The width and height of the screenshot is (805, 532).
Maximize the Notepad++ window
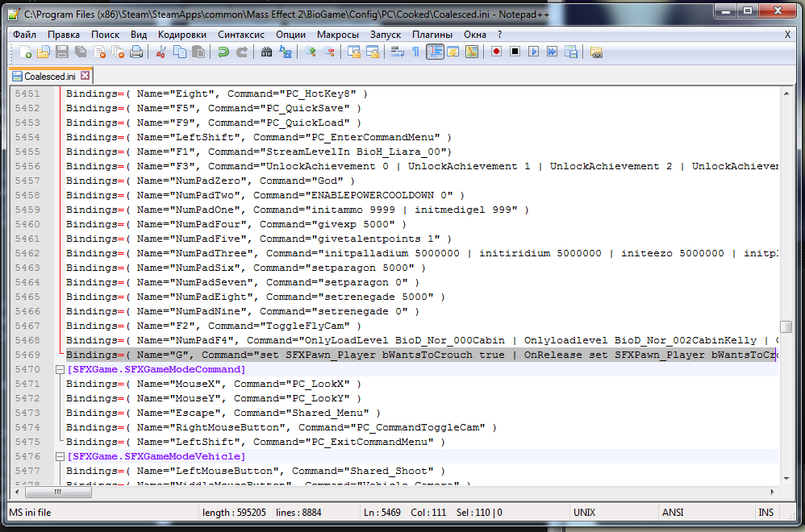tap(748, 10)
